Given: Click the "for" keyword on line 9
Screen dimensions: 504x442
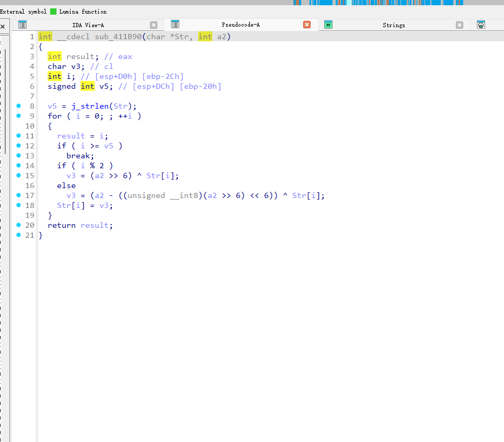Looking at the screenshot, I should click(54, 116).
